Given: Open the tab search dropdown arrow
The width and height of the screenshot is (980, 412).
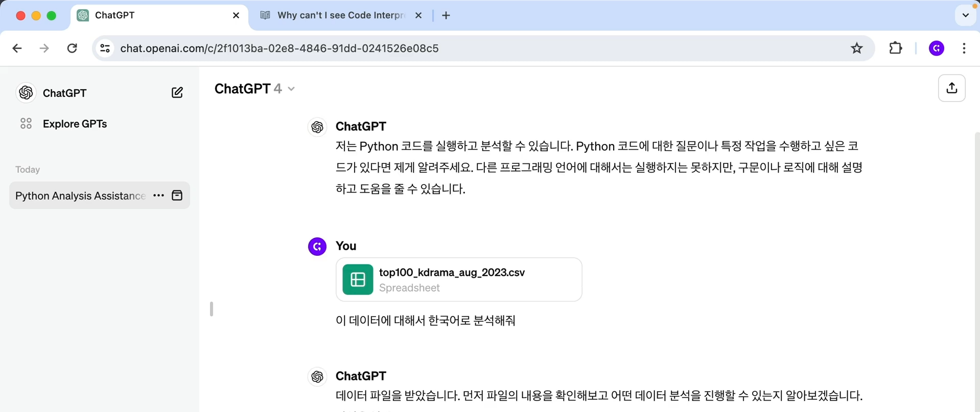Looking at the screenshot, I should [x=965, y=15].
